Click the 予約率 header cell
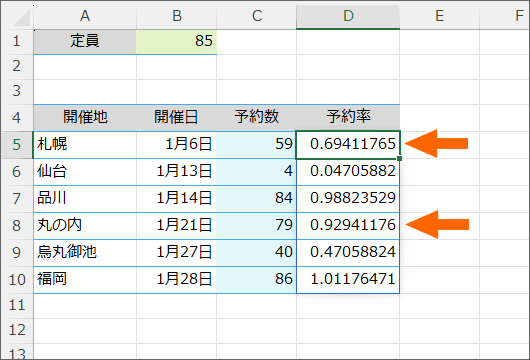Screen dimensions: 530x360 click(x=348, y=118)
